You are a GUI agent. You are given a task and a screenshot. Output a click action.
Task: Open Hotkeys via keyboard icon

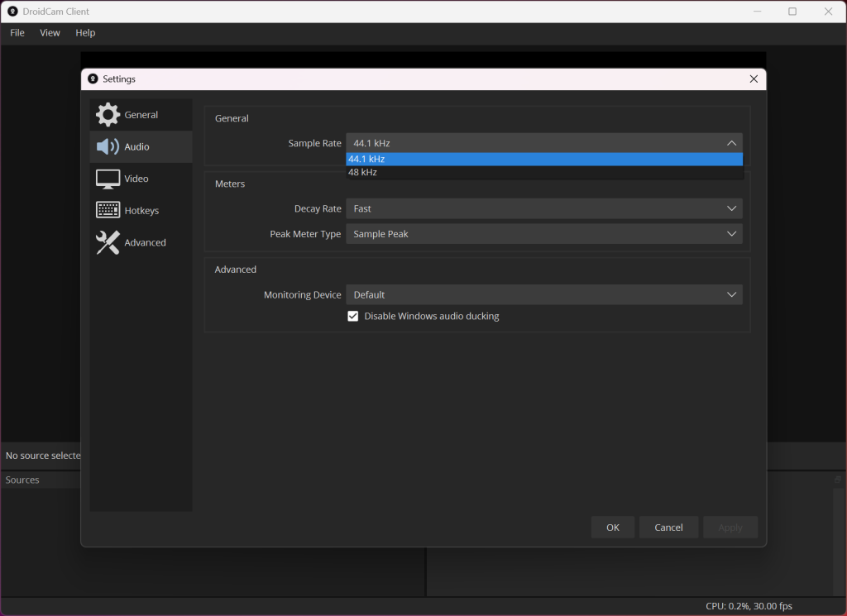tap(108, 210)
